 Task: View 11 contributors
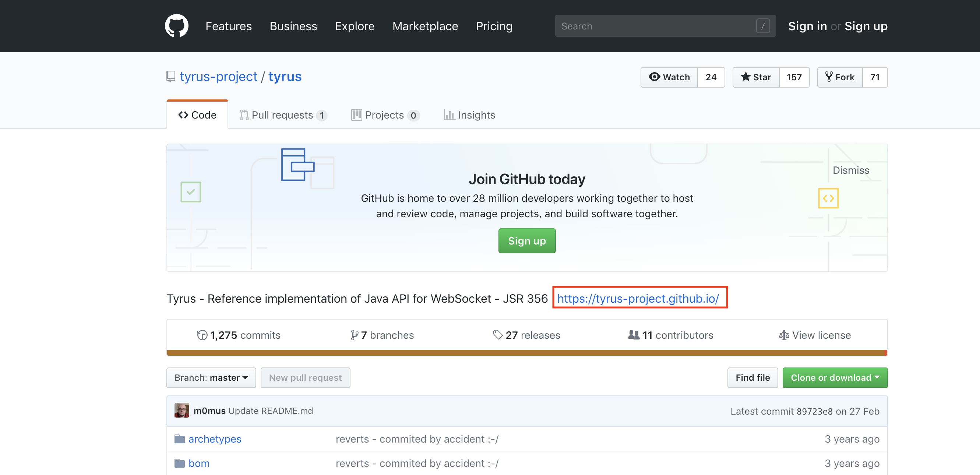click(x=671, y=335)
